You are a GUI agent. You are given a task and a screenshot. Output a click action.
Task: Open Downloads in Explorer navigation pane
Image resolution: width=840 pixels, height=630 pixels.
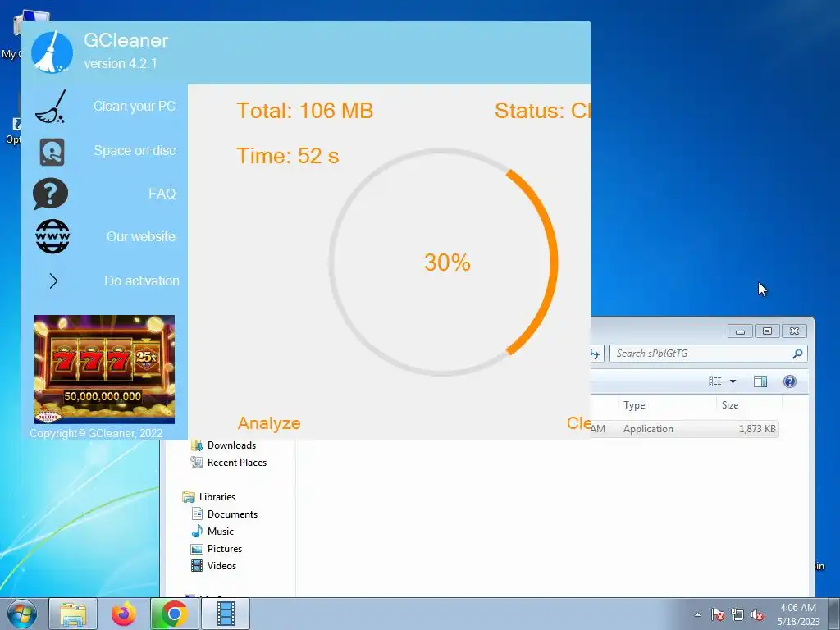(231, 445)
